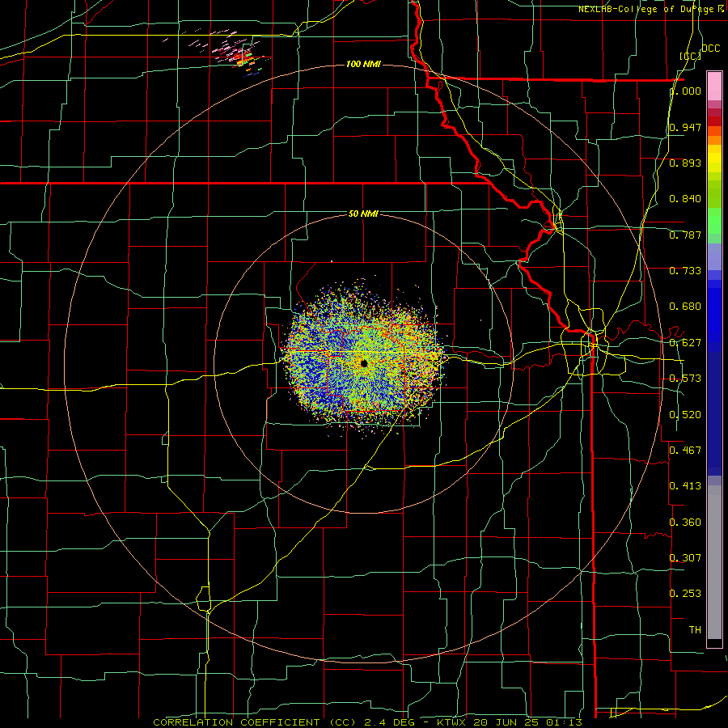Click the 01:13 timestamp text

click(x=564, y=722)
